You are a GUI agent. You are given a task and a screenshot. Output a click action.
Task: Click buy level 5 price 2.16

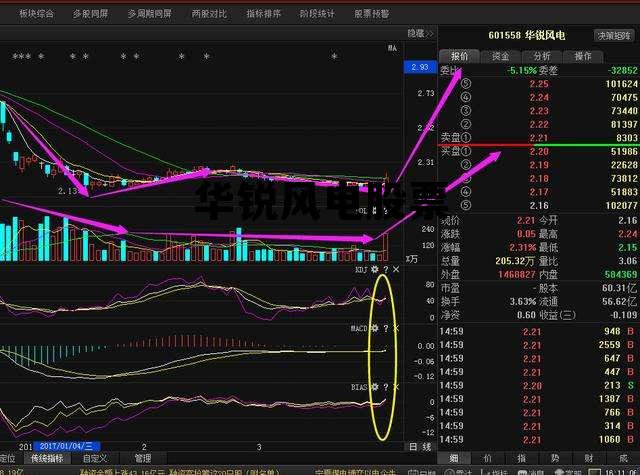pyautogui.click(x=539, y=206)
